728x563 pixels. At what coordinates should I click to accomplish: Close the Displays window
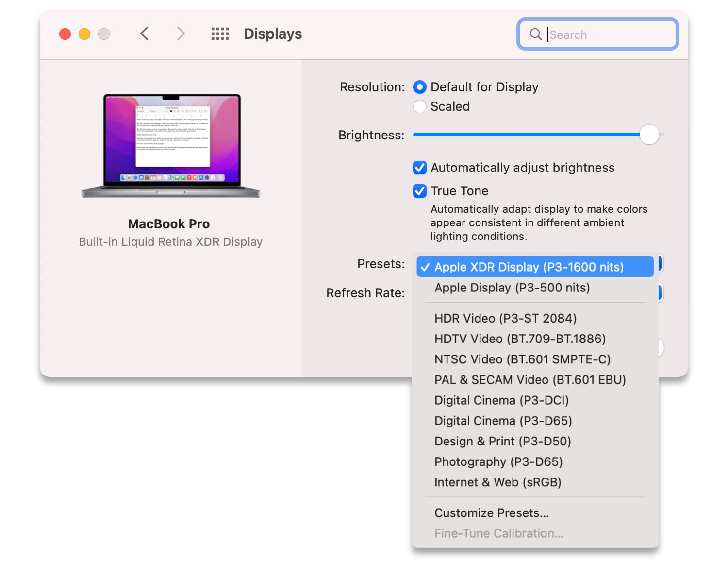tap(65, 34)
